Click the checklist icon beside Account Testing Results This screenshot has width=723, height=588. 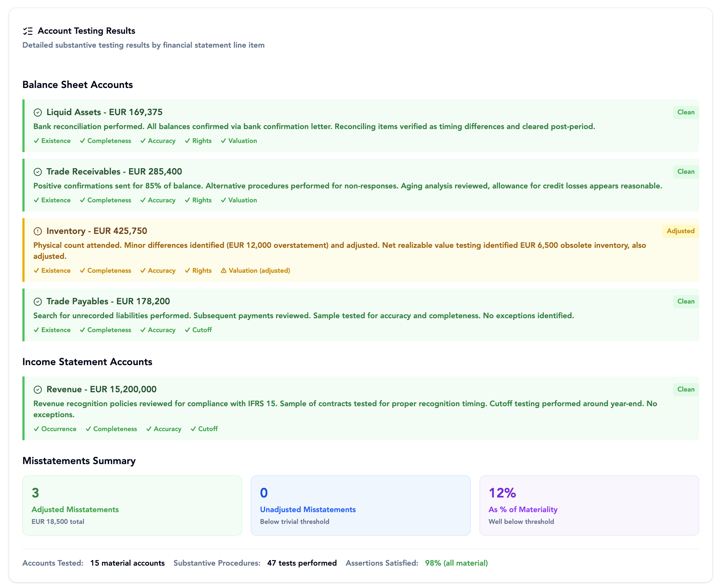coord(29,31)
